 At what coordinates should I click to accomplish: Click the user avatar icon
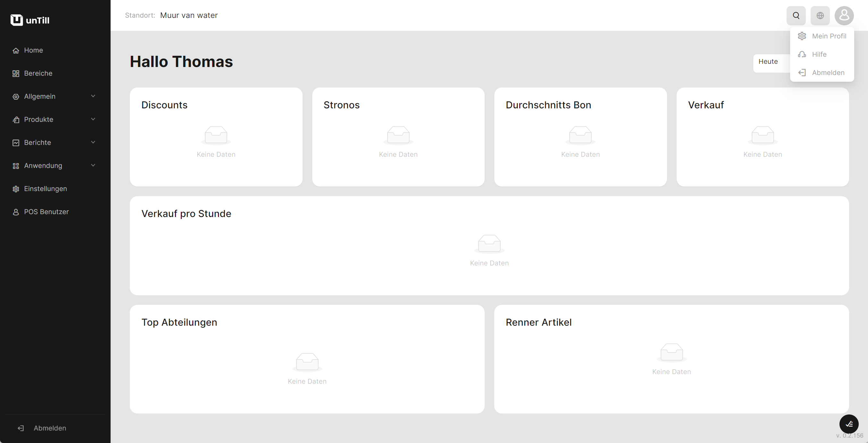(844, 15)
